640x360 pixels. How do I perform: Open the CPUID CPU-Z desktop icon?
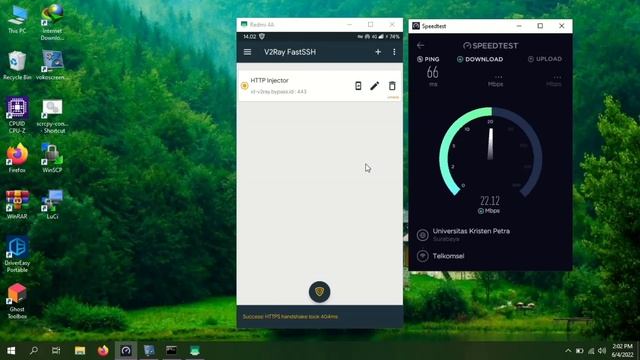[17, 115]
